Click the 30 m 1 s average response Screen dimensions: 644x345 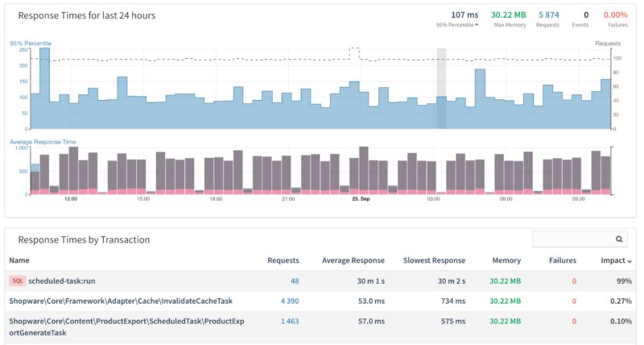(x=371, y=281)
